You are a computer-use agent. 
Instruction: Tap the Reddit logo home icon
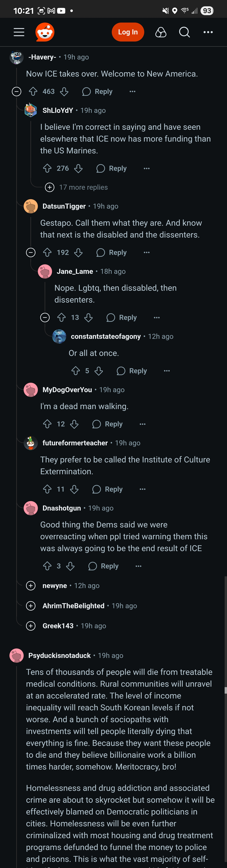45,32
